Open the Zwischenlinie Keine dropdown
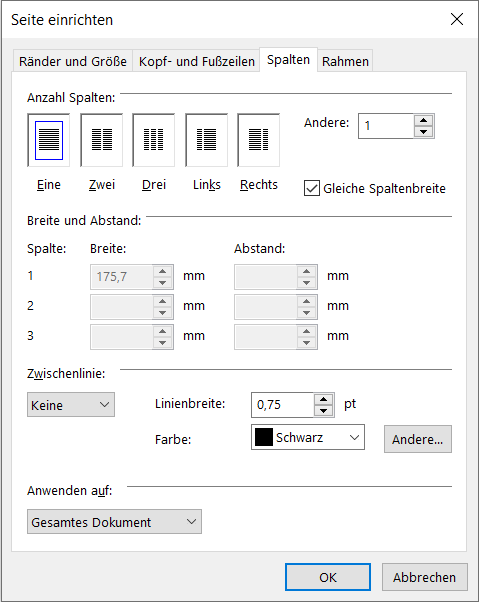 [x=71, y=405]
